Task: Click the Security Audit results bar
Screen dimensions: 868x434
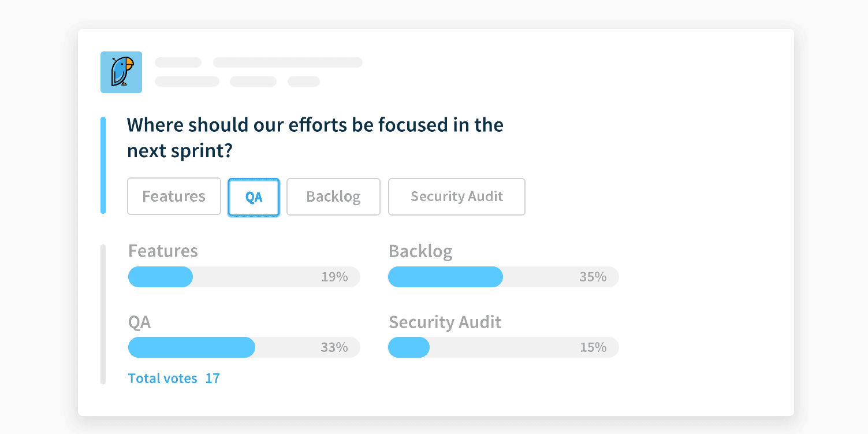Action: click(x=503, y=347)
